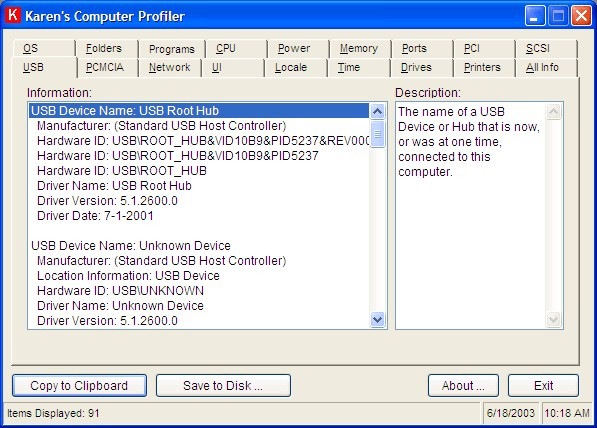Viewport: 597px width, 428px height.
Task: Click Information list scroll up arrow
Action: [x=378, y=111]
